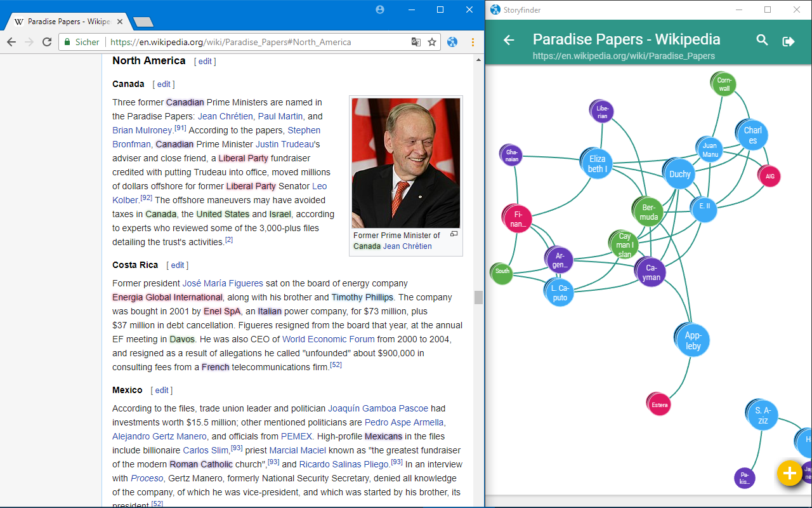Image resolution: width=812 pixels, height=508 pixels.
Task: Select the Bermuda green node
Action: 648,212
